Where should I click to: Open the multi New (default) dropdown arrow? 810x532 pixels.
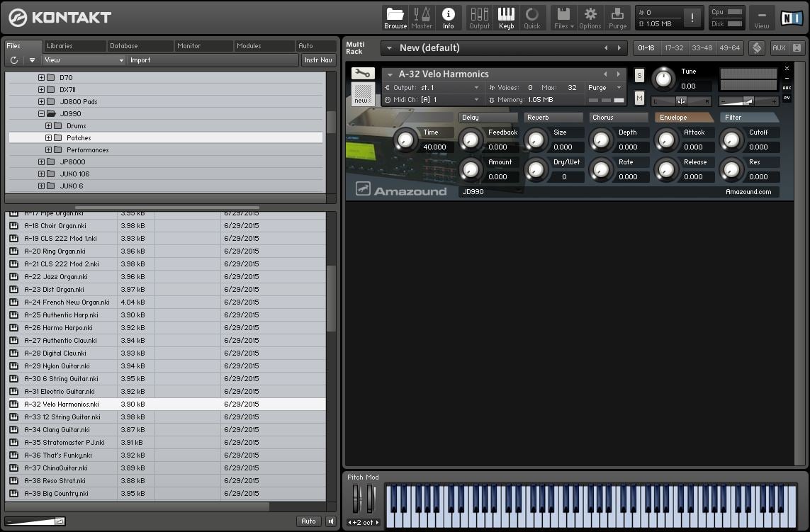tap(390, 48)
